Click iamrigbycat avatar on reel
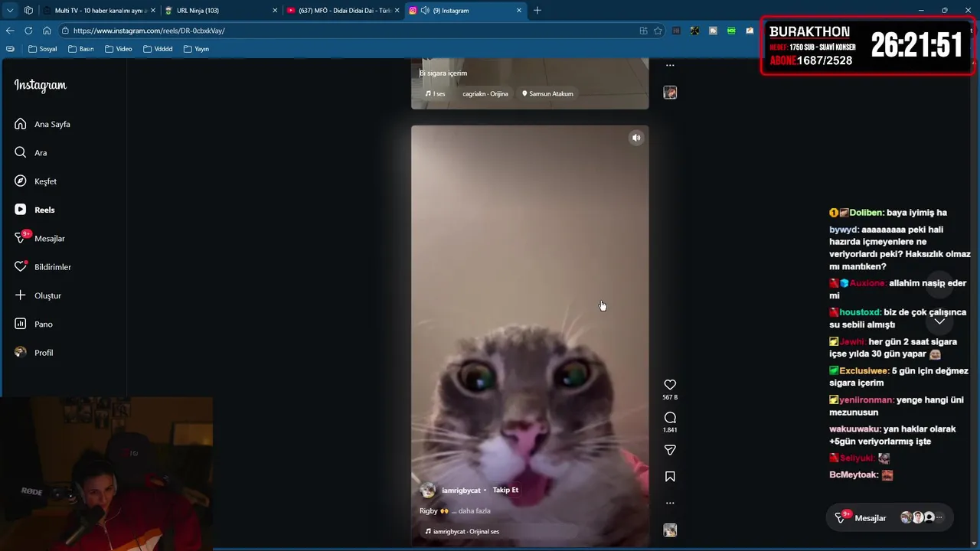The image size is (980, 551). 428,491
